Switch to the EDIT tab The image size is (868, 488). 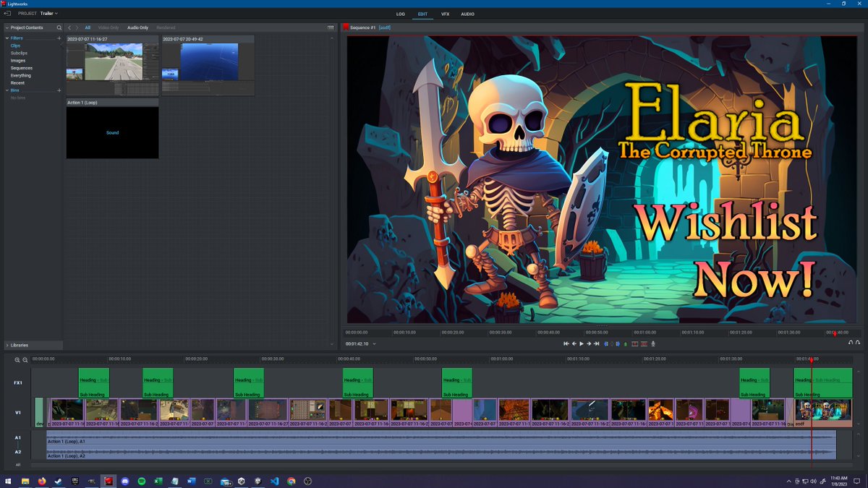point(422,14)
